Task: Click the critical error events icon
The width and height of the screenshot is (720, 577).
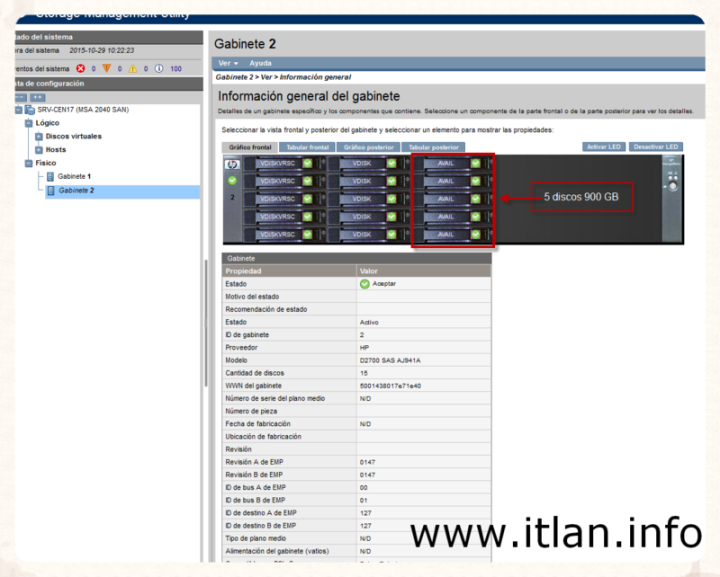Action: click(81, 69)
